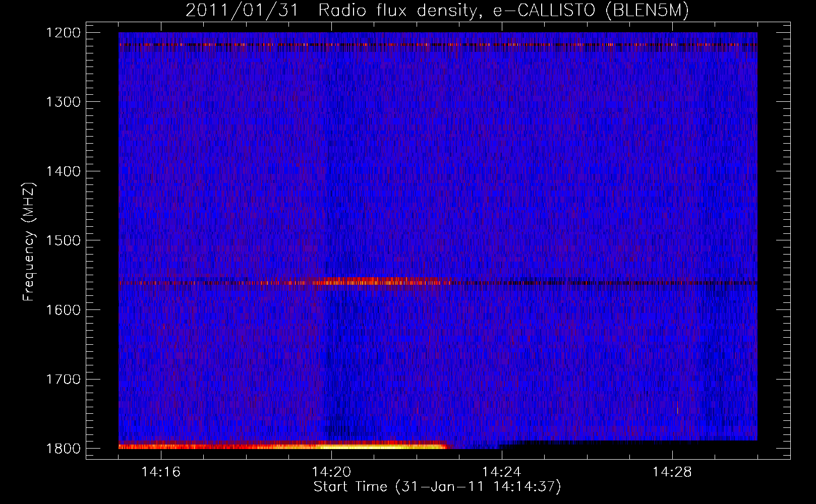This screenshot has height=504, width=816.
Task: Click the 1600 frequency tick label
Action: tap(64, 310)
